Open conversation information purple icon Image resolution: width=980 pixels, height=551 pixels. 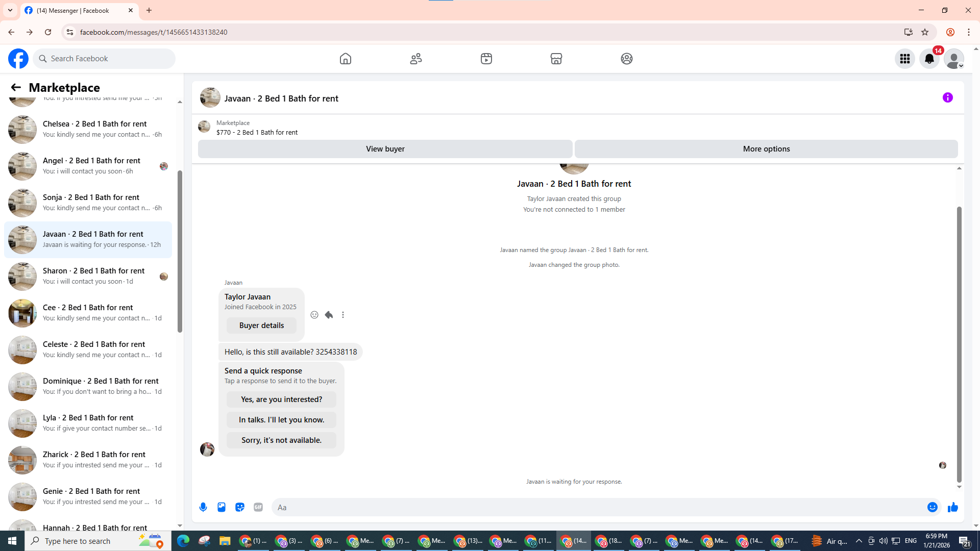pyautogui.click(x=947, y=97)
